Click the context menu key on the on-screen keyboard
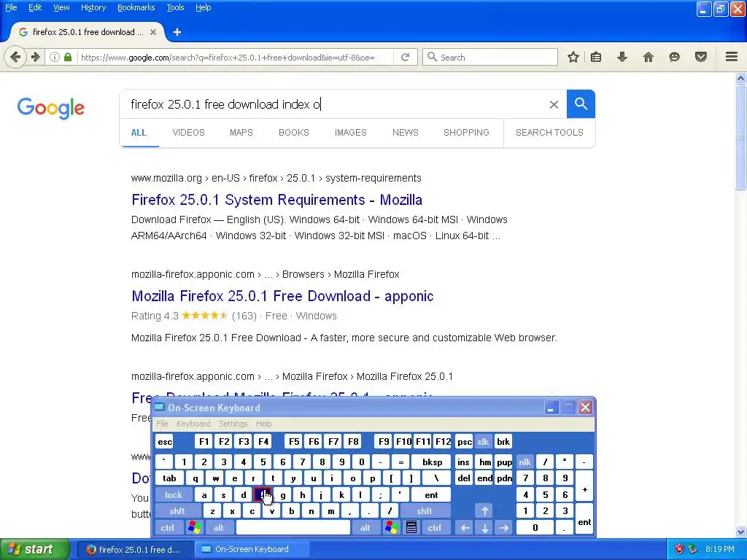This screenshot has height=560, width=747. [411, 528]
